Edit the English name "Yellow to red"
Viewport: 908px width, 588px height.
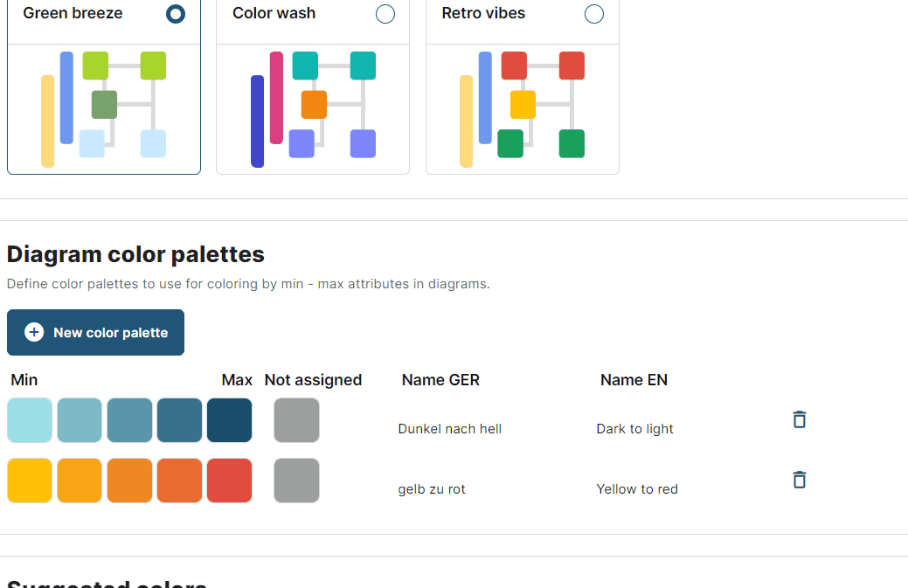click(x=637, y=488)
